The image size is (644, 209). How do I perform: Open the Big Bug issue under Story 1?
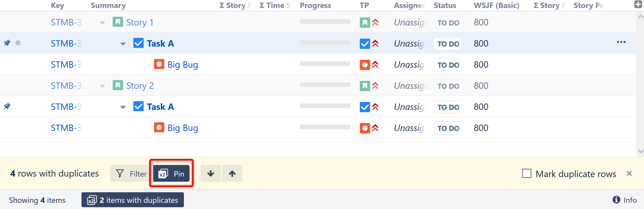coord(183,65)
